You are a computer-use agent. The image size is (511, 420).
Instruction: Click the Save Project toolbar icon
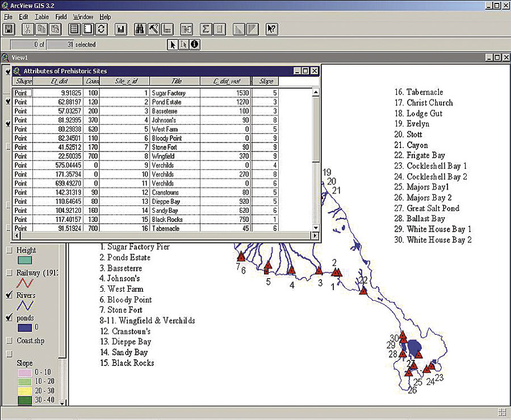pos(9,30)
